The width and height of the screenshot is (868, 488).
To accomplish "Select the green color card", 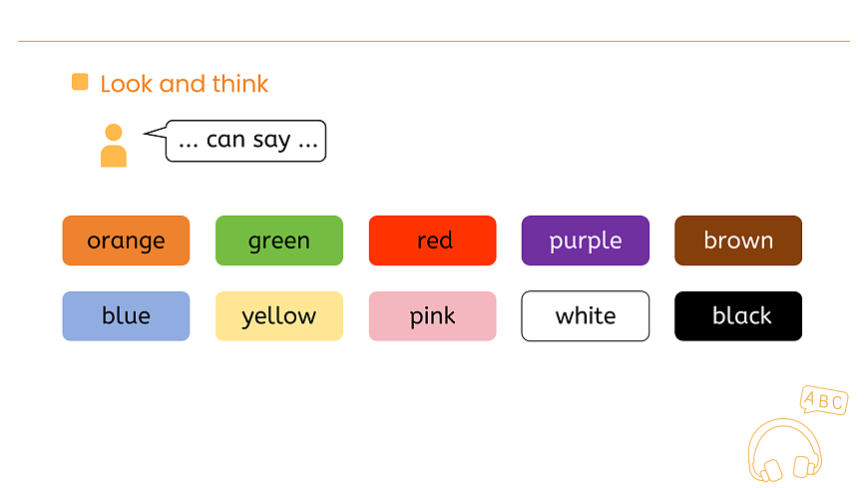I will (279, 241).
